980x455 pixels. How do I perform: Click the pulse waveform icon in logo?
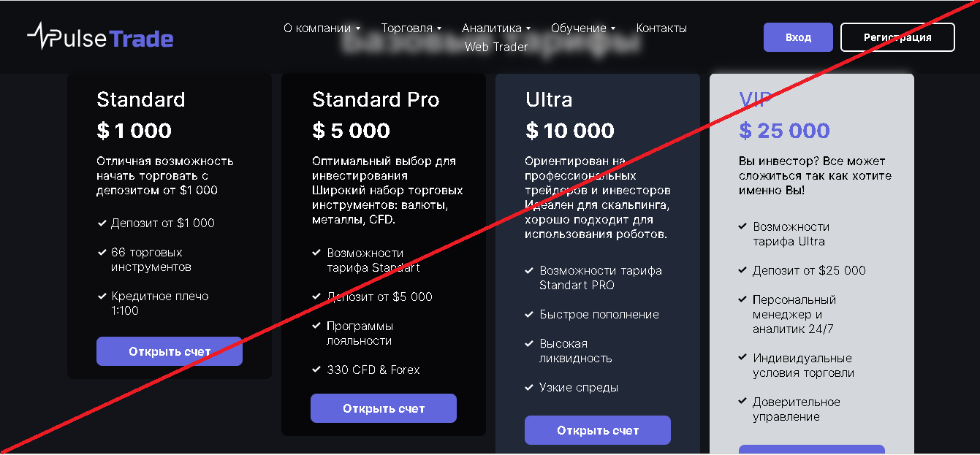tap(39, 36)
